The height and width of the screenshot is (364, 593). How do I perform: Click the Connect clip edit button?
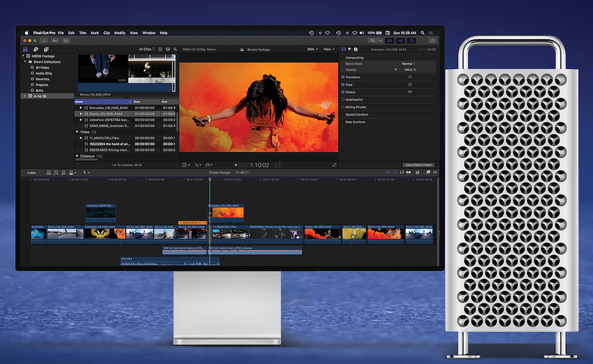(x=49, y=172)
